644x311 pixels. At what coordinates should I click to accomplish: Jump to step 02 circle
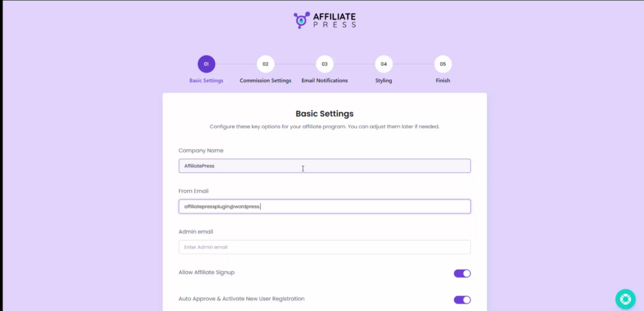(265, 64)
